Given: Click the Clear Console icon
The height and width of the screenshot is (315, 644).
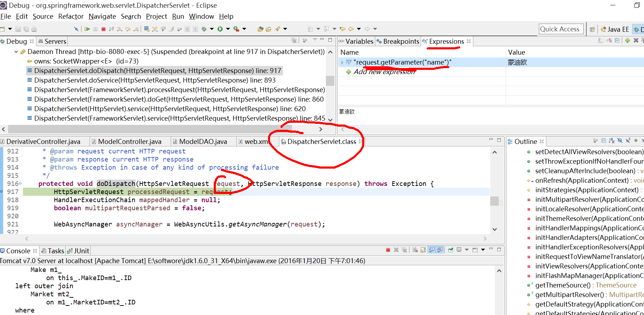Looking at the screenshot, I should pos(415,250).
